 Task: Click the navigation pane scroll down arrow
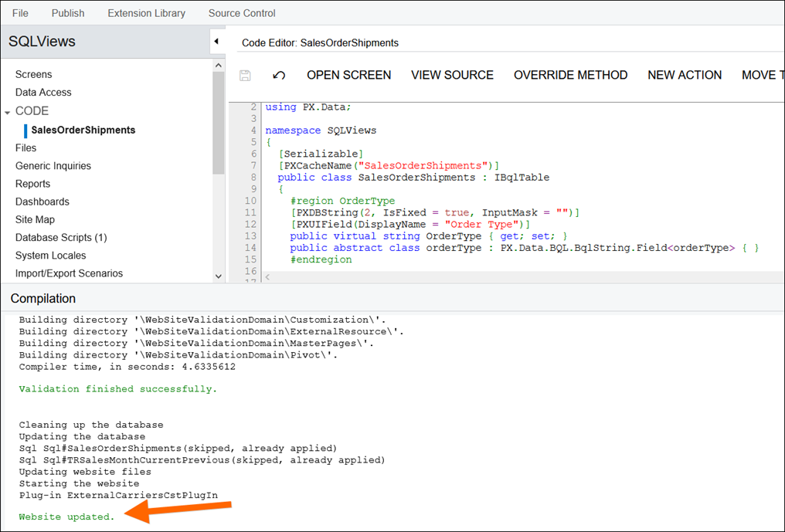219,276
